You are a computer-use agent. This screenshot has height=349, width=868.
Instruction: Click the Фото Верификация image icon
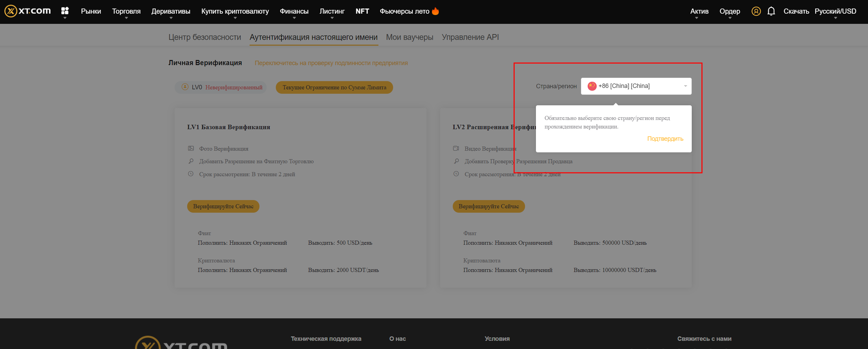[x=191, y=148]
